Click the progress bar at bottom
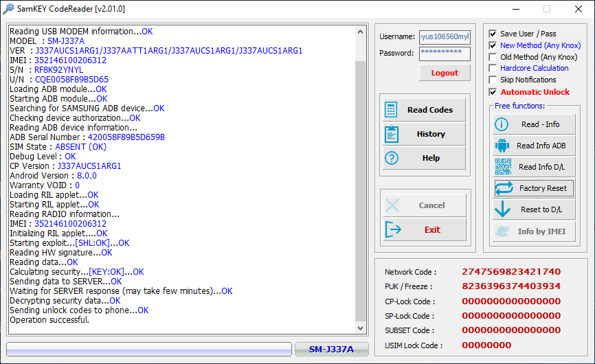 (149, 349)
